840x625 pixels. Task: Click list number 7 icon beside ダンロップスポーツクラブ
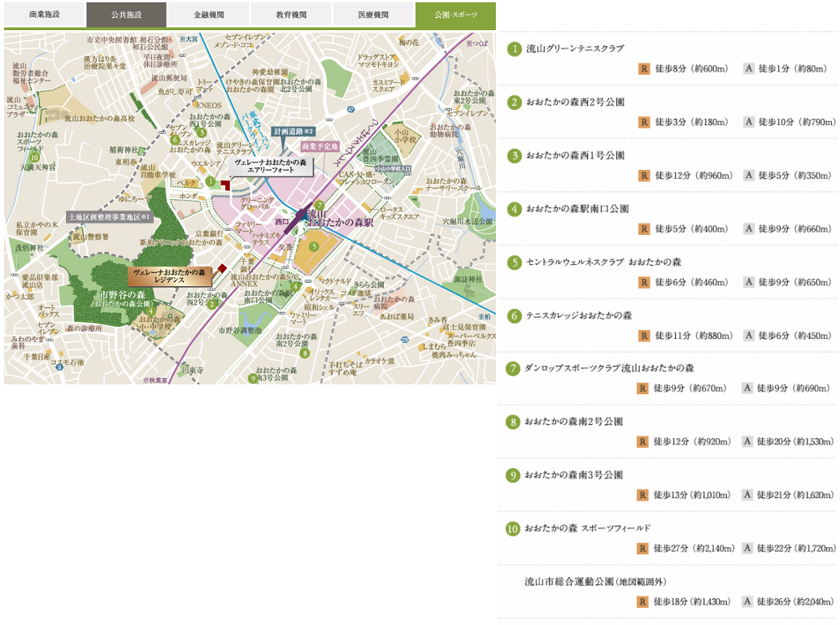pos(513,368)
